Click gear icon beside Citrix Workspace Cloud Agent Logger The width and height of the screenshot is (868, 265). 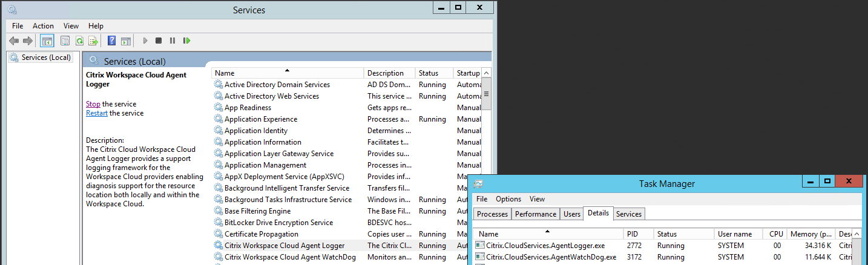219,246
